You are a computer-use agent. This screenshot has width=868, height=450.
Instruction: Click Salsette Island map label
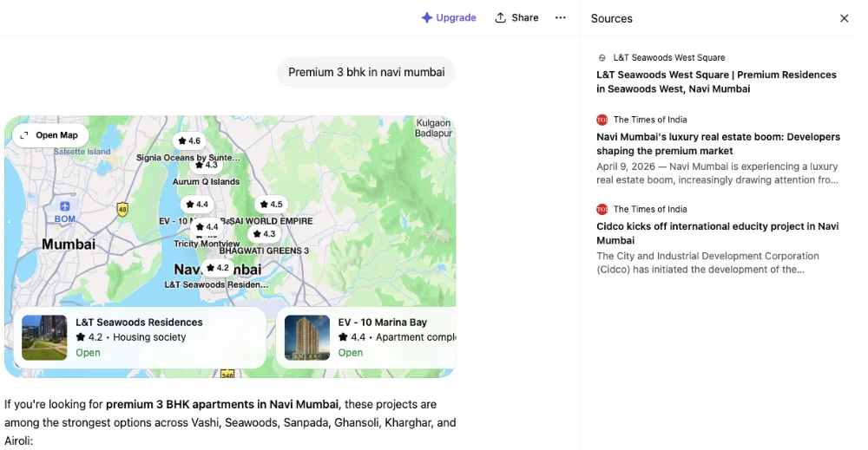(x=82, y=152)
